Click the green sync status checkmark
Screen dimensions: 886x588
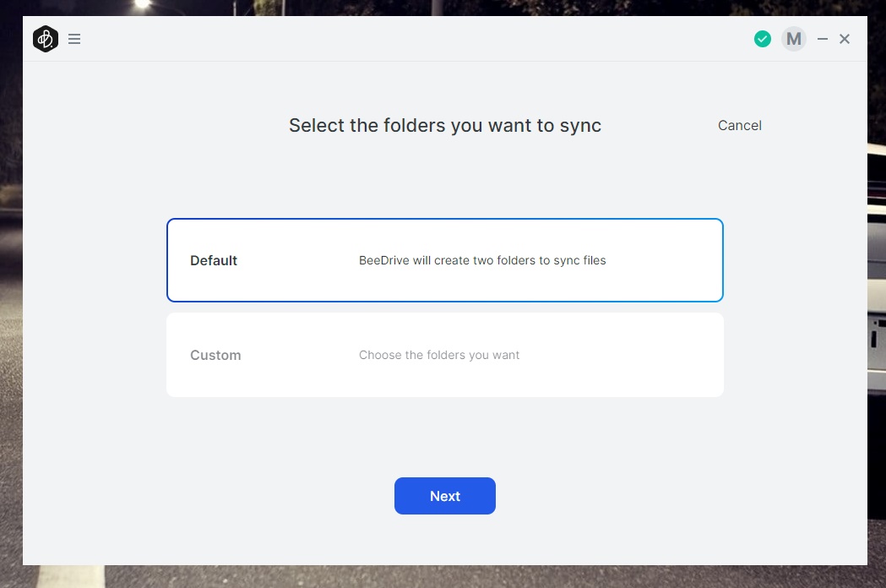tap(763, 39)
